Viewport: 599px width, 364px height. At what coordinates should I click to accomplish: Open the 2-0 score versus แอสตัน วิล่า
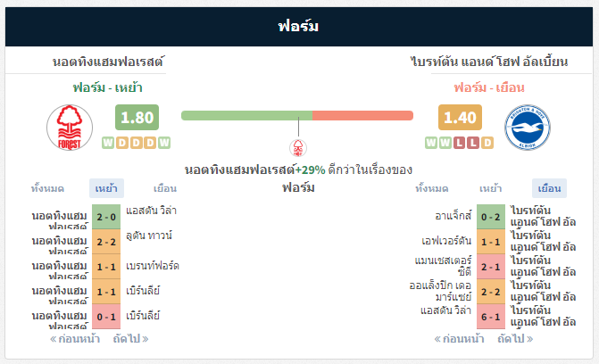(106, 217)
